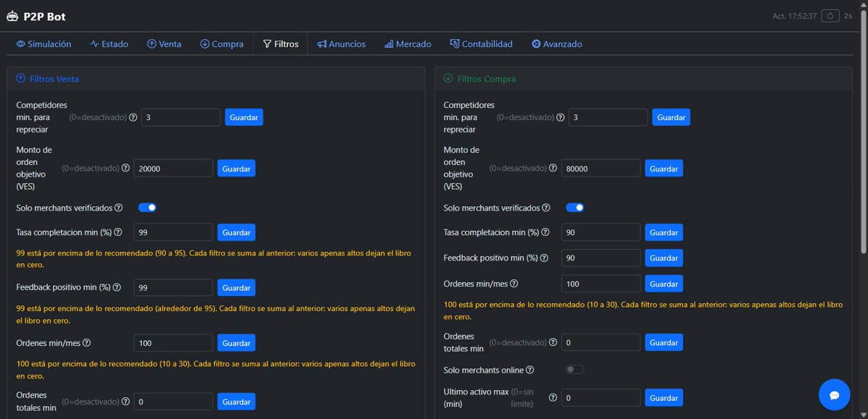The image size is (868, 419).
Task: Disable Solo merchants verificados in Filtros Compra
Action: [x=575, y=208]
